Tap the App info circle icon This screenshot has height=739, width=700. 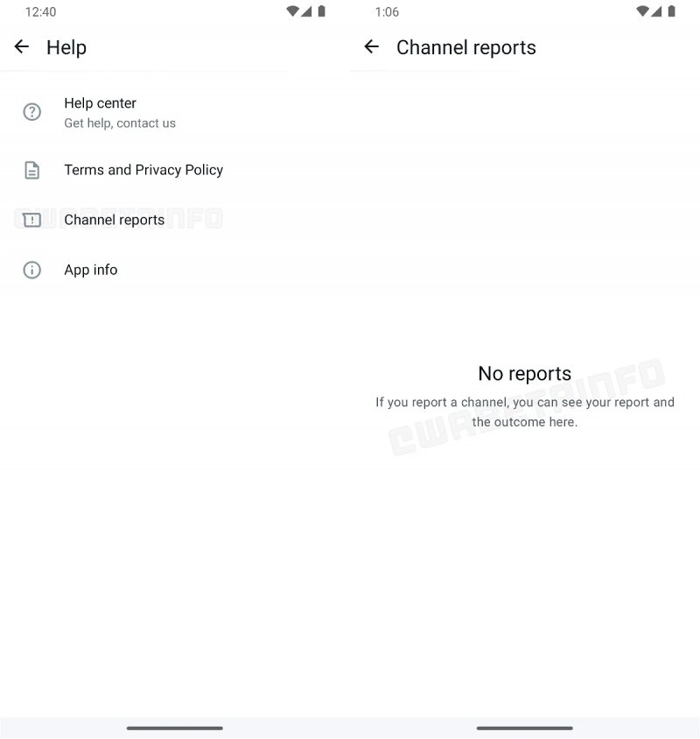(x=32, y=270)
